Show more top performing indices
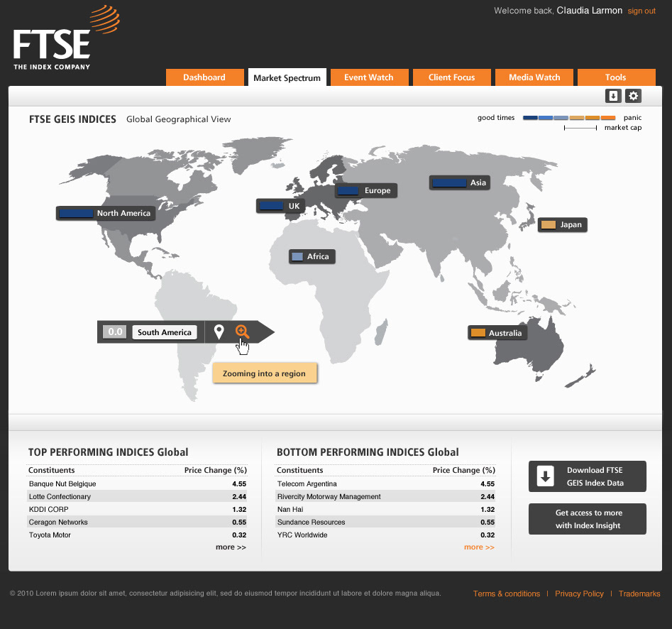The image size is (672, 629). pos(231,547)
